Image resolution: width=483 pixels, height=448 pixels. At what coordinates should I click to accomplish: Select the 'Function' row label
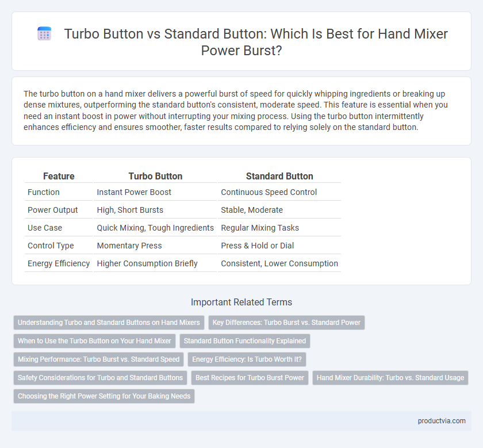click(x=44, y=192)
